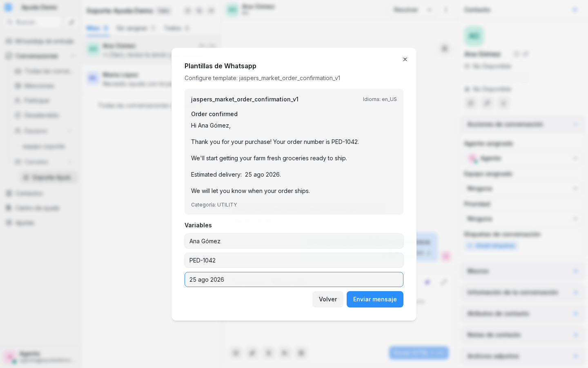Expand Información de la conversación section
Image resolution: width=588 pixels, height=368 pixels.
[523, 292]
